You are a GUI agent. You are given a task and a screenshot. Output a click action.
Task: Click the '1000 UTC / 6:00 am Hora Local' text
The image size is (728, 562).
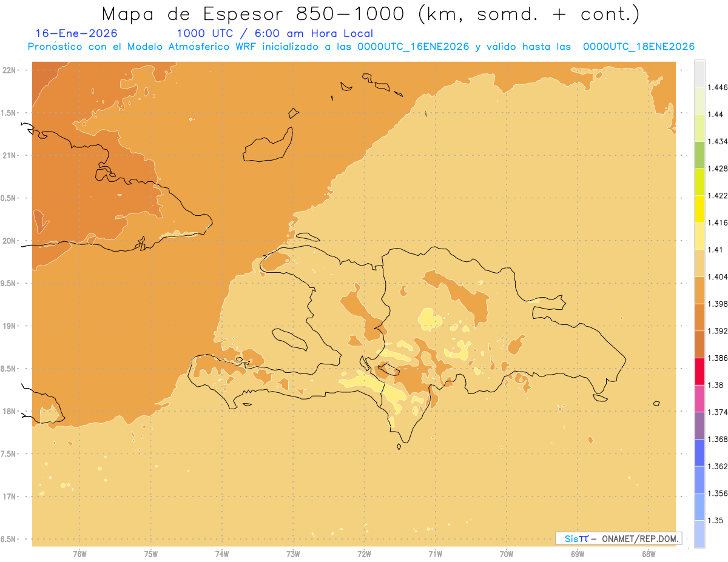pos(275,34)
